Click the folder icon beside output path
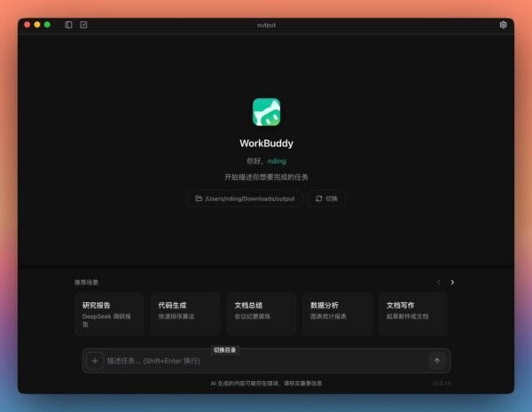 click(199, 198)
